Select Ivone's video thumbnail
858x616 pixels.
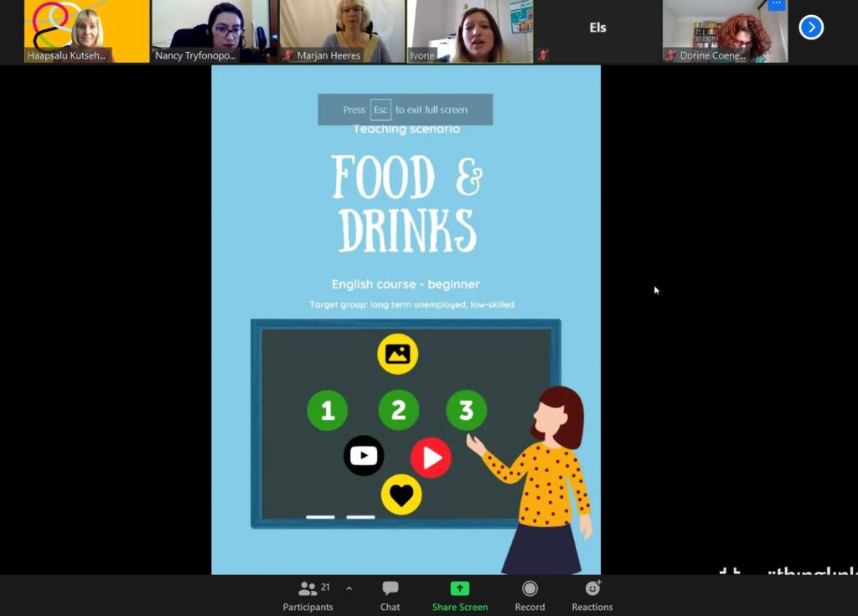pos(469,31)
